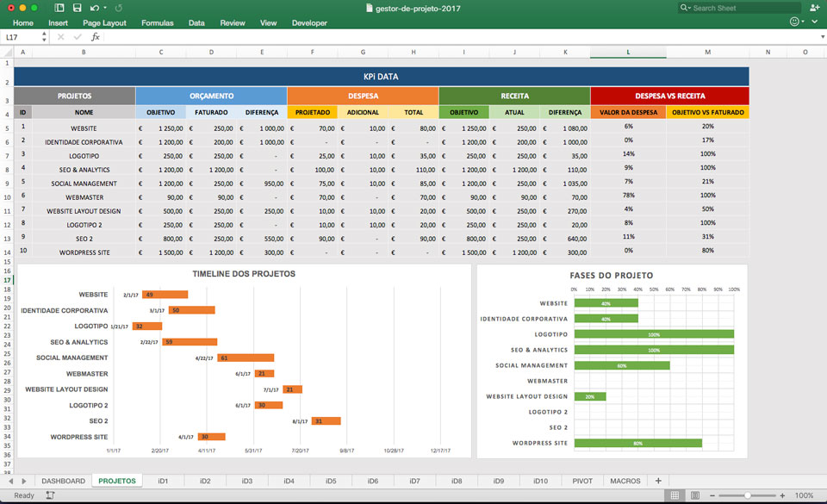827x504 pixels.
Task: Click the macro record icon in status bar
Action: 50,495
